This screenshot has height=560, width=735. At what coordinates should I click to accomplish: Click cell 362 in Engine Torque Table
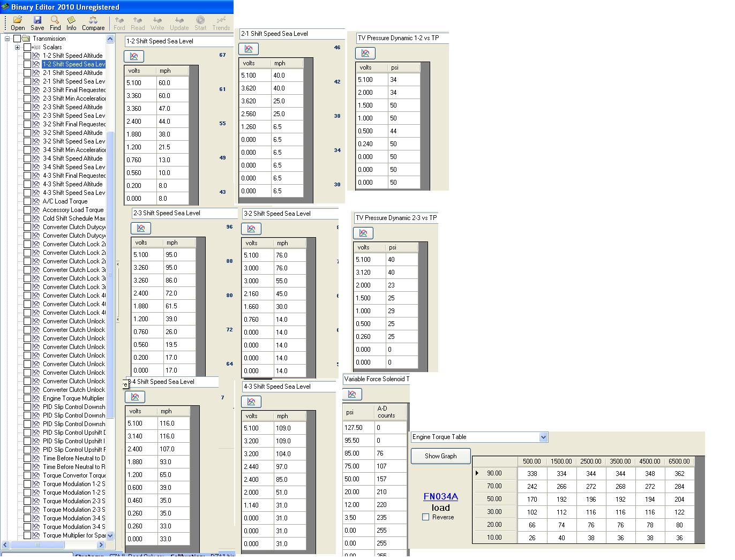pyautogui.click(x=679, y=473)
